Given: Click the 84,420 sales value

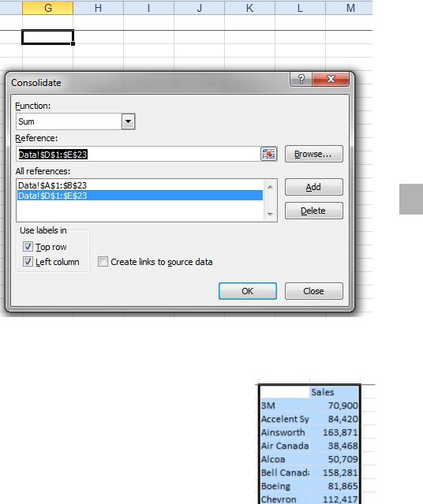Looking at the screenshot, I should coord(335,419).
